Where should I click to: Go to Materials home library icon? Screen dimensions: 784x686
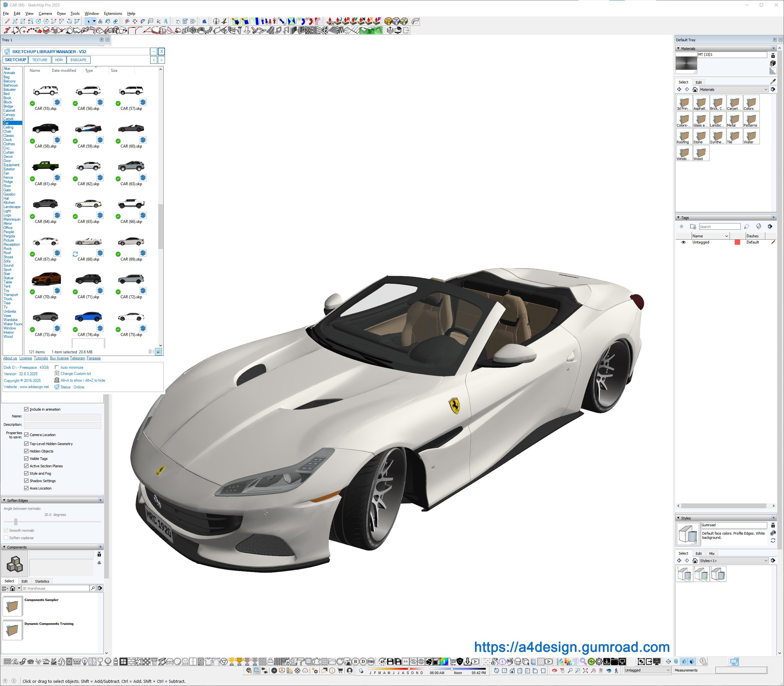pos(695,90)
